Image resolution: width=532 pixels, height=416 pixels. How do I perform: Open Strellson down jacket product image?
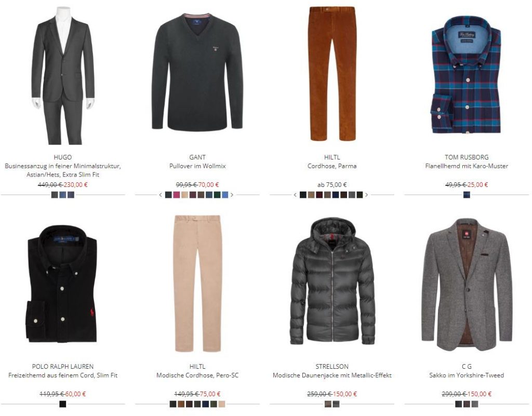click(332, 281)
